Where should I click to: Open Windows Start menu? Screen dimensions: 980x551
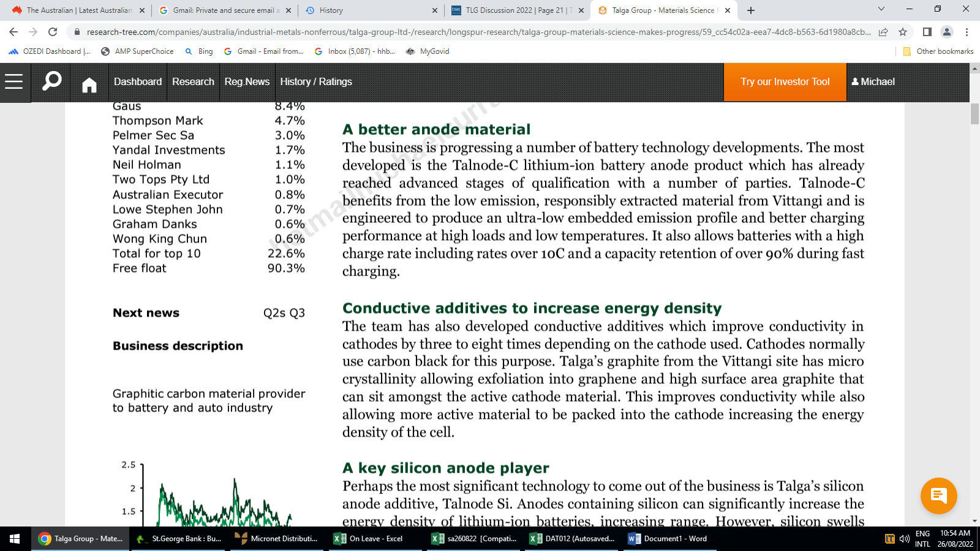[x=15, y=539]
